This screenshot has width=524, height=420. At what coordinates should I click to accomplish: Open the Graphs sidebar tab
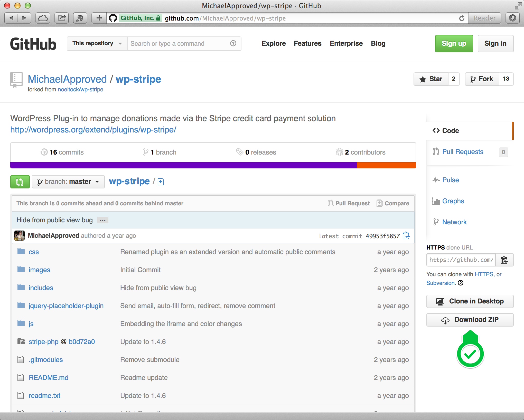pyautogui.click(x=453, y=201)
